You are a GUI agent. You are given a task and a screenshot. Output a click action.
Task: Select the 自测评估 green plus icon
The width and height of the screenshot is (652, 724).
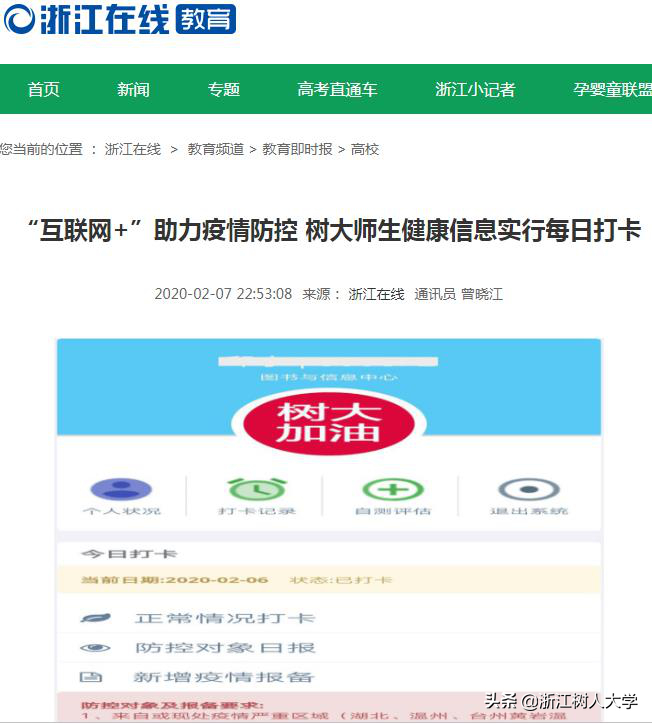(x=393, y=489)
